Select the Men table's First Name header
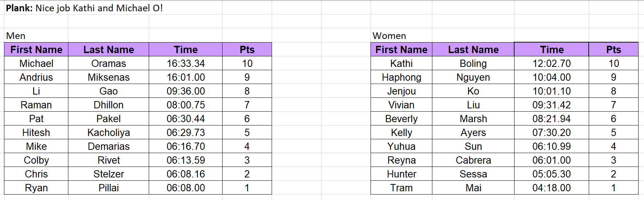This screenshot has width=644, height=200. pyautogui.click(x=36, y=49)
